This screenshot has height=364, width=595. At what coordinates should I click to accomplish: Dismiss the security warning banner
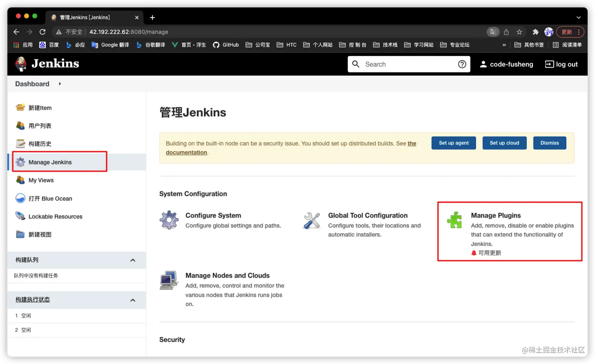(x=549, y=143)
